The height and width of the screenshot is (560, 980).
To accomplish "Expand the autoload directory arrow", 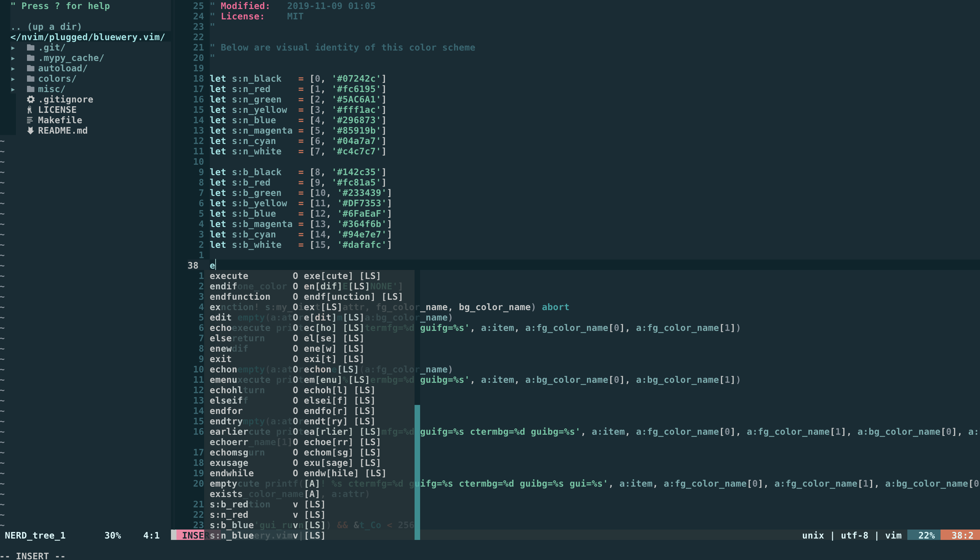I will 13,69.
